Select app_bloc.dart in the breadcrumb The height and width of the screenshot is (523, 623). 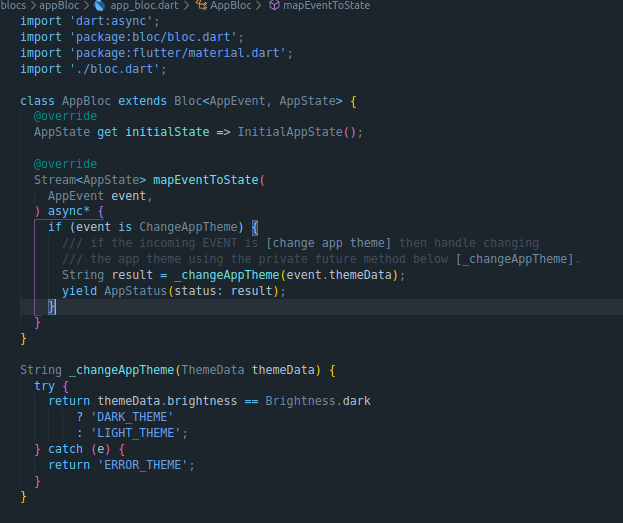coord(144,5)
